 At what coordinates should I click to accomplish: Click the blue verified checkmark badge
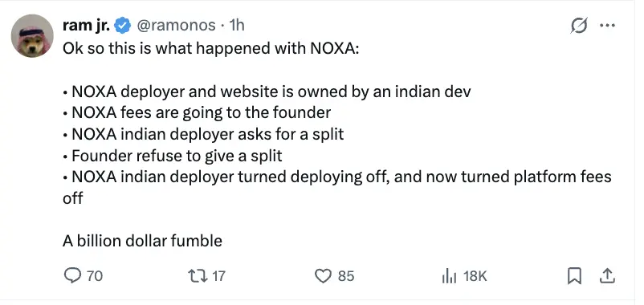coord(122,26)
